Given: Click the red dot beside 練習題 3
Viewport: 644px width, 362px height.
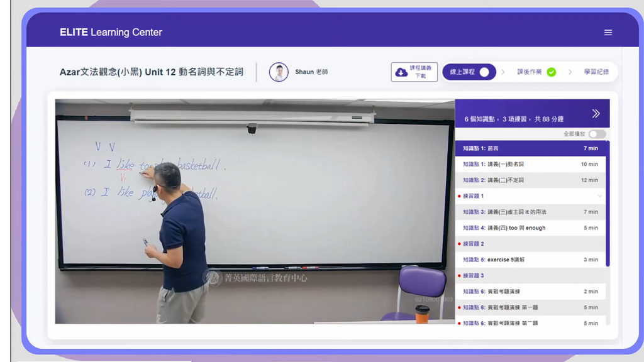Looking at the screenshot, I should [460, 276].
